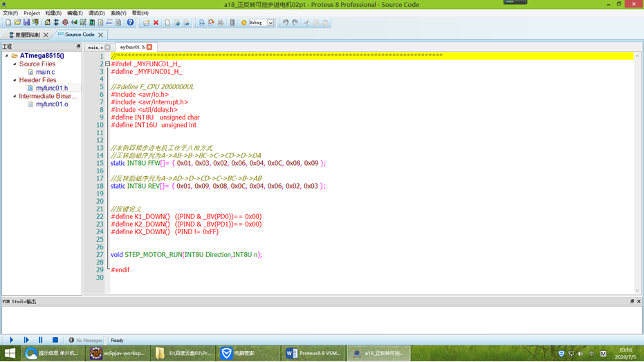The width and height of the screenshot is (644, 362).
Task: Launch the 3D Visualizer toolbar icon
Action: (x=74, y=23)
